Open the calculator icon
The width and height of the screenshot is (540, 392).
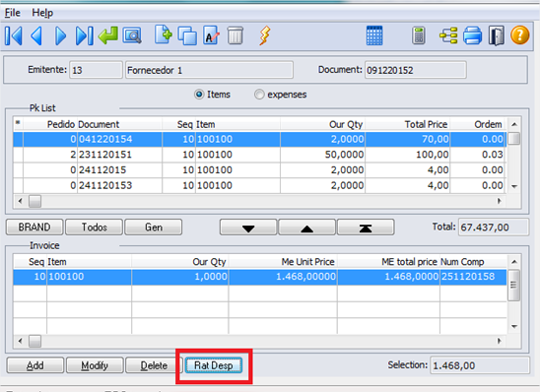click(419, 35)
